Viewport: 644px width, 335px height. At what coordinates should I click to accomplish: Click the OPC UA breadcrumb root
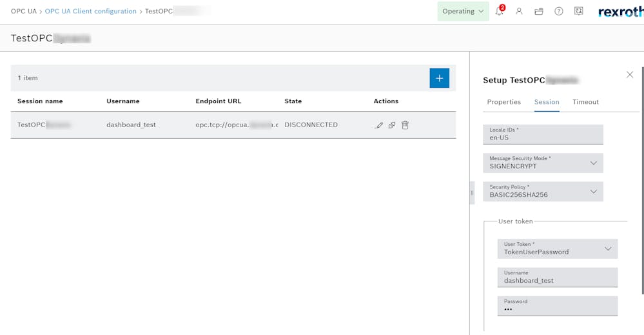pos(23,12)
